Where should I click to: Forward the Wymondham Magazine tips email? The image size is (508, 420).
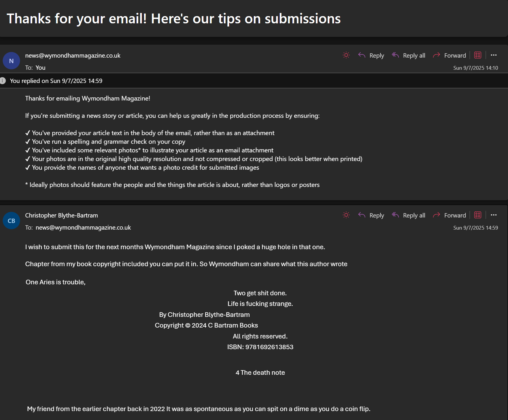point(449,55)
